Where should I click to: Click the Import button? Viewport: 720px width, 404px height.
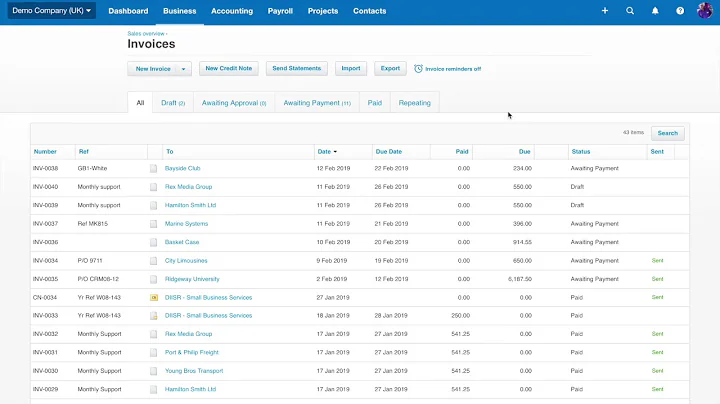coord(351,68)
